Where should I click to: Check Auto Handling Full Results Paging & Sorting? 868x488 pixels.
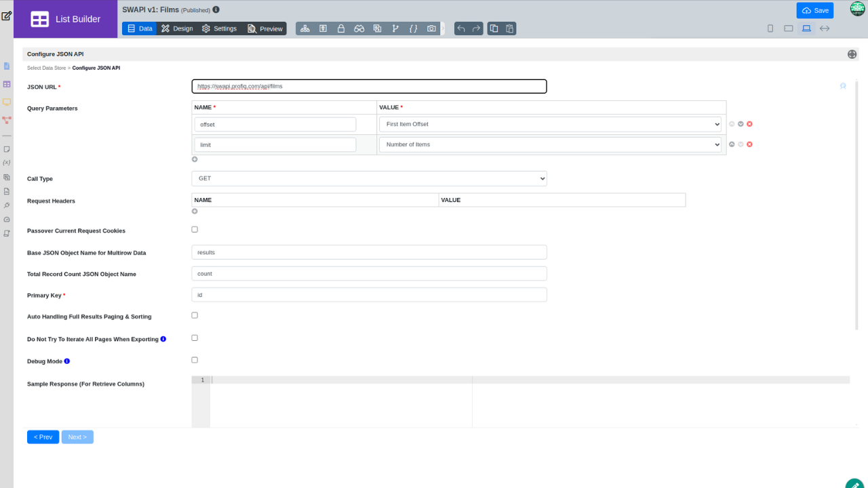195,315
